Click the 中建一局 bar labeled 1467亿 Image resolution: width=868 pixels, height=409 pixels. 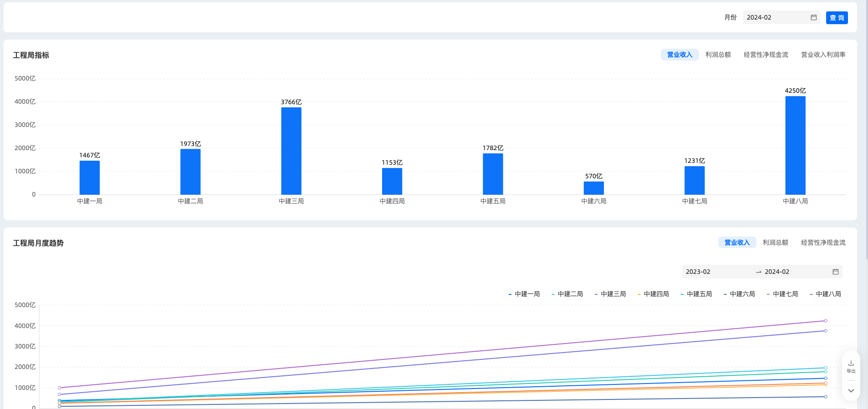pyautogui.click(x=90, y=177)
